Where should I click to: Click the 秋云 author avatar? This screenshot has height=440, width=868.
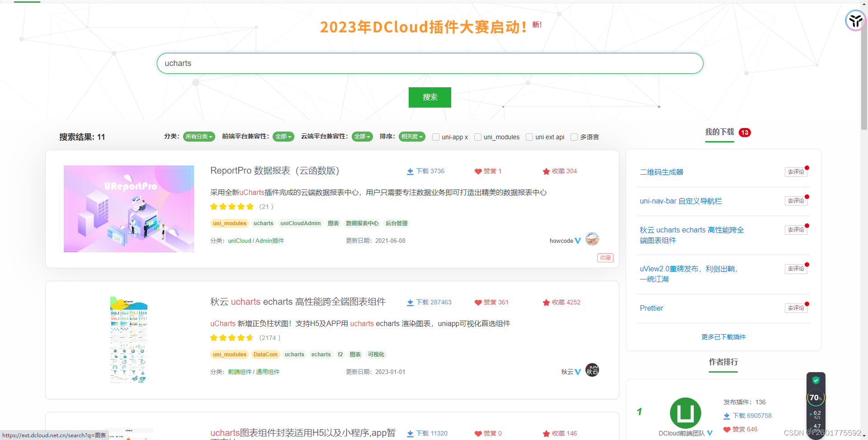click(592, 370)
